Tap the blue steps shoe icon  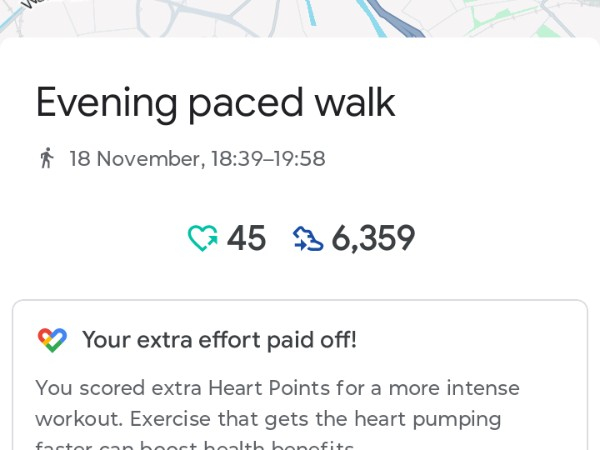tap(308, 238)
